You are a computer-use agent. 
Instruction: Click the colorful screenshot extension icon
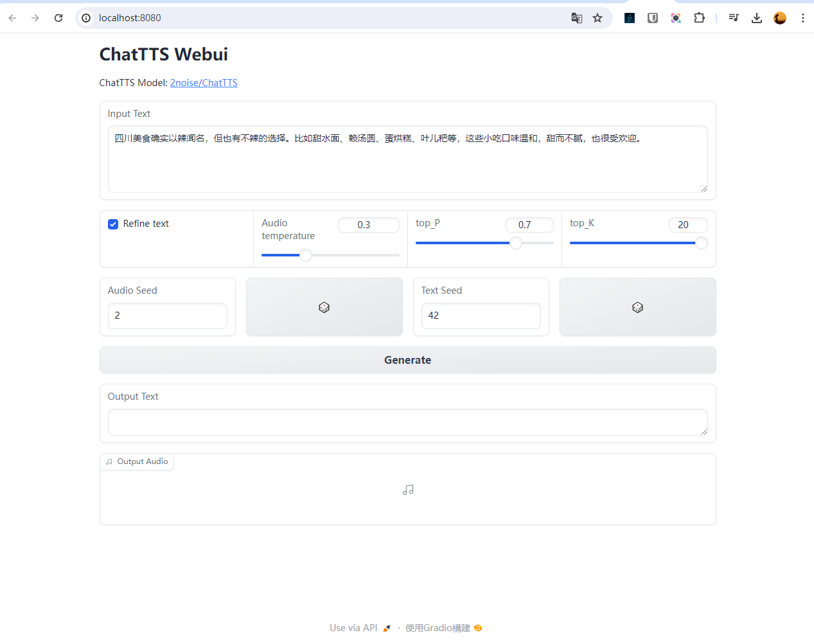[676, 18]
